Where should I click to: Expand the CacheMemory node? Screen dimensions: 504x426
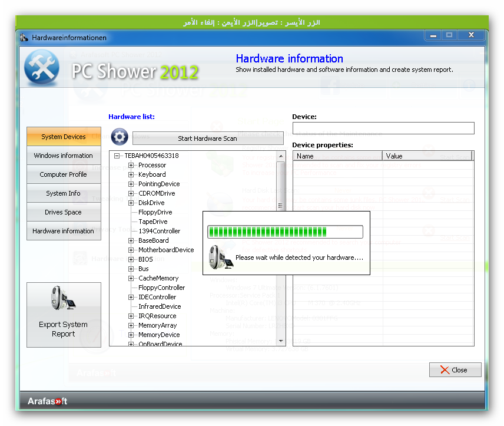pyautogui.click(x=131, y=278)
